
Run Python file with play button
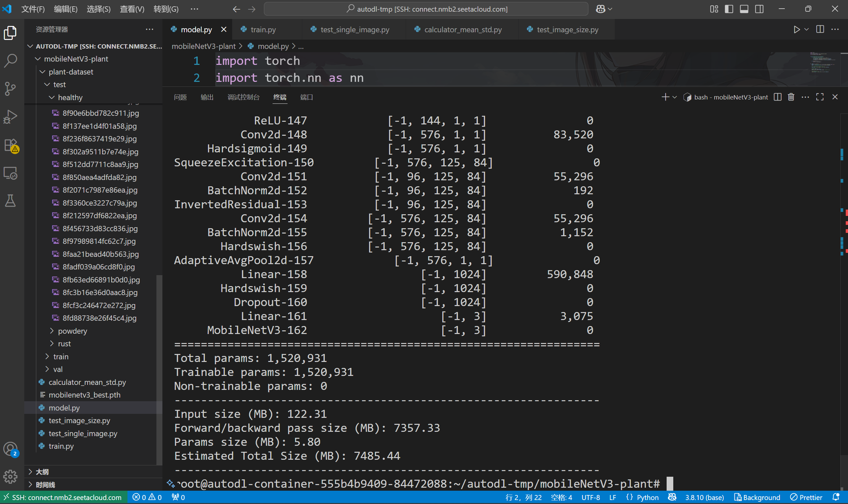pyautogui.click(x=796, y=30)
